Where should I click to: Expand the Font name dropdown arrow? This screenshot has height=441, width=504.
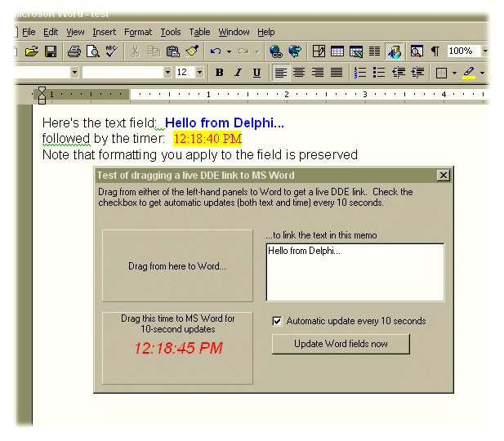point(167,73)
